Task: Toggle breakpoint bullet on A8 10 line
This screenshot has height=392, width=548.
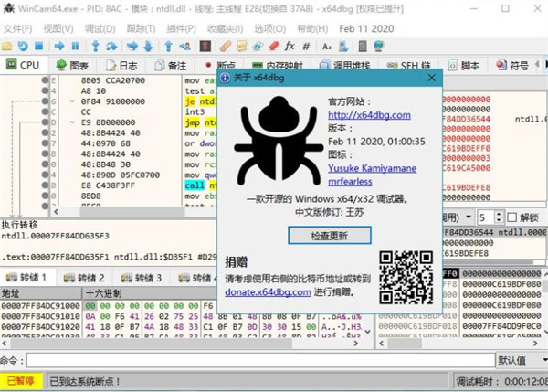Action: coord(45,90)
